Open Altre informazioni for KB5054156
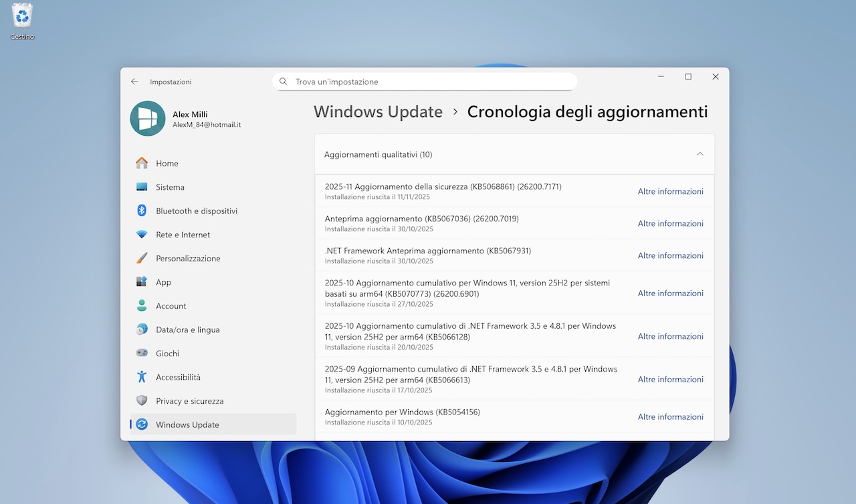This screenshot has height=504, width=856. (670, 416)
